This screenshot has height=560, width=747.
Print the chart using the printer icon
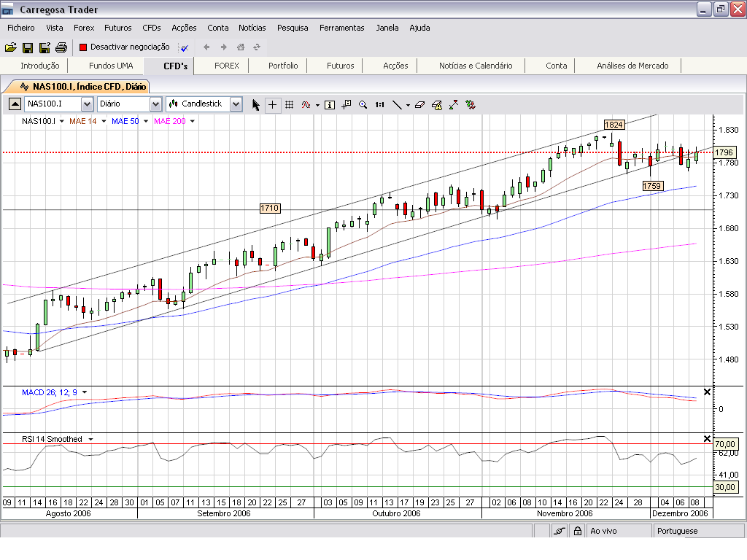(61, 47)
